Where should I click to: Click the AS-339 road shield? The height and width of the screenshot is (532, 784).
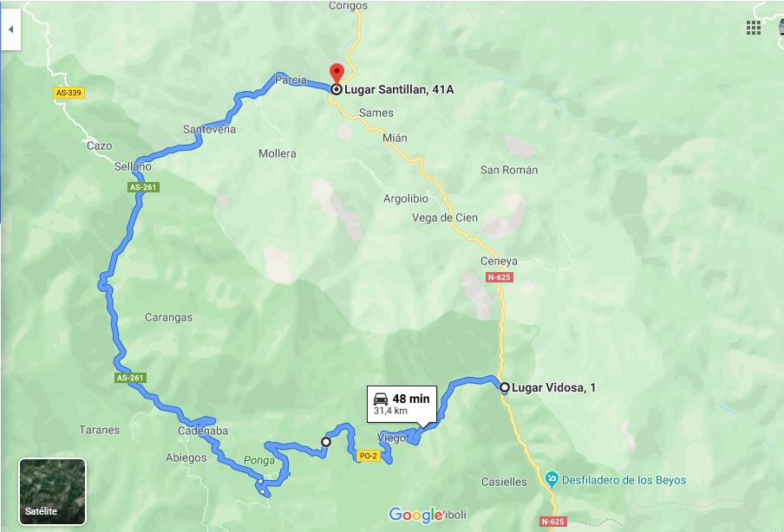[x=69, y=93]
